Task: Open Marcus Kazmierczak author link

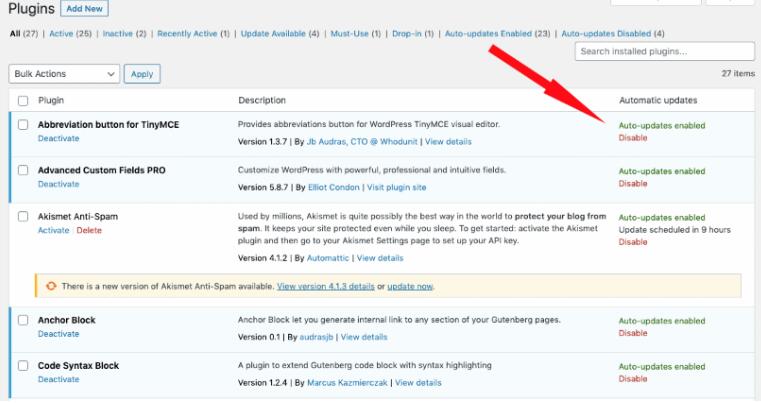Action: click(347, 383)
